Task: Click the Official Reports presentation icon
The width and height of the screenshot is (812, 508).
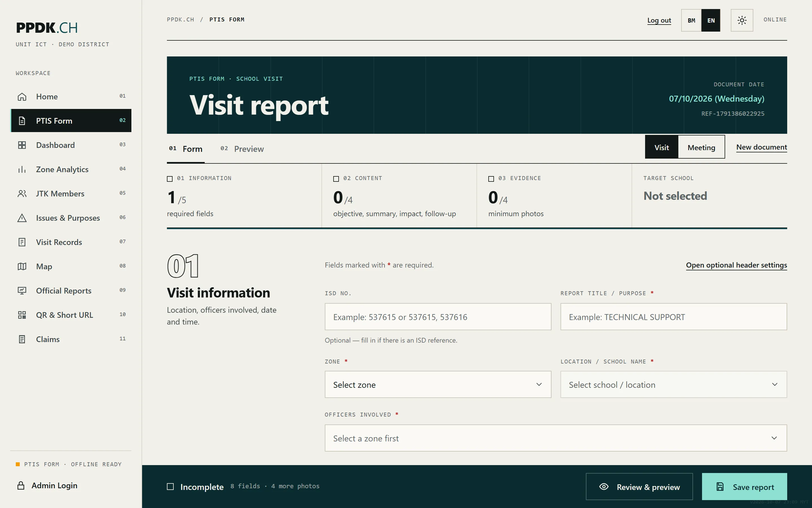Action: coord(22,291)
